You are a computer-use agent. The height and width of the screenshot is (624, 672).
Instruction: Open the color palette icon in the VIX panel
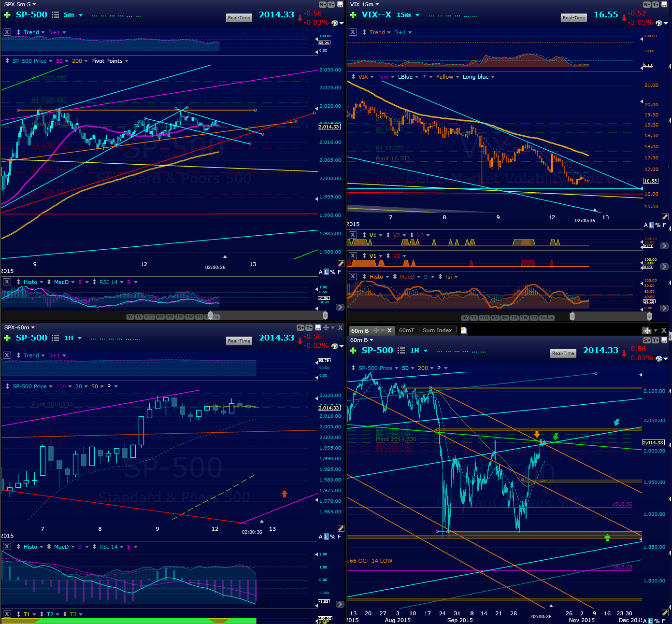(x=659, y=23)
